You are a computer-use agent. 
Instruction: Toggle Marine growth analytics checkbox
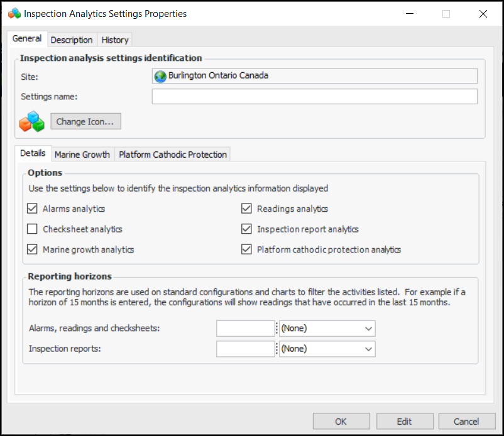coord(33,249)
